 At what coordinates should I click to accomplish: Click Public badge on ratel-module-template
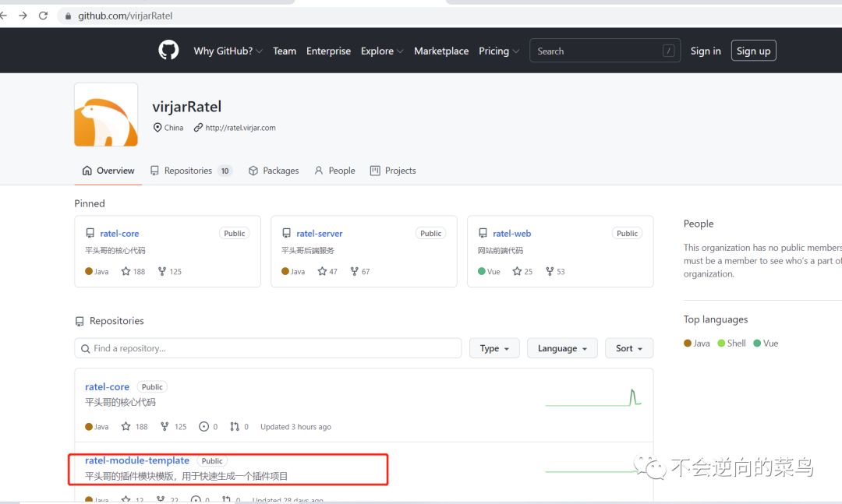click(x=212, y=460)
